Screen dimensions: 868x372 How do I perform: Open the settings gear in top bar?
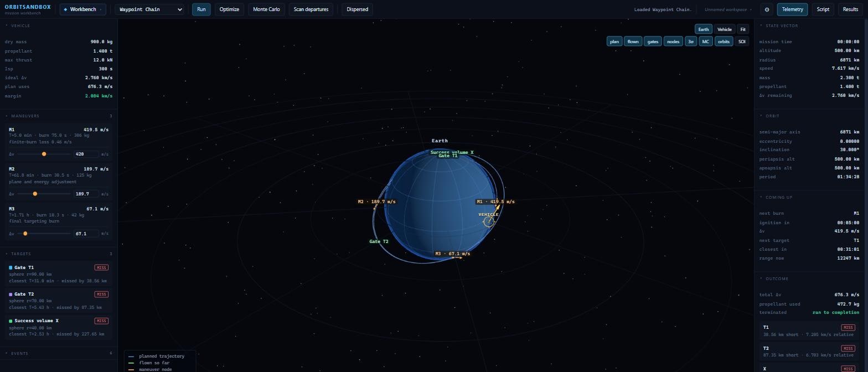click(x=767, y=9)
